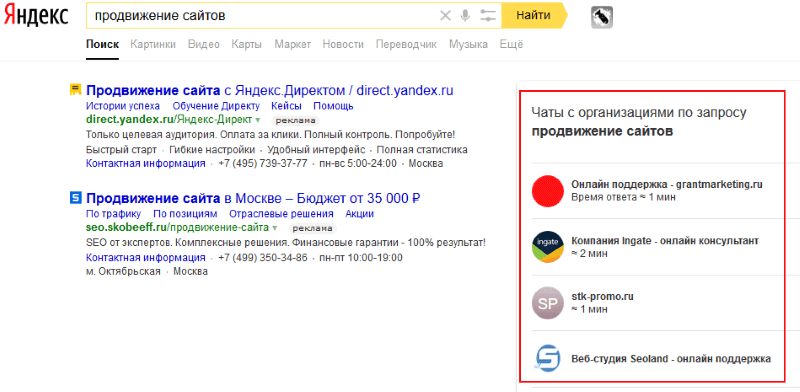
Task: Open the По позициям sitelink
Action: 185,214
